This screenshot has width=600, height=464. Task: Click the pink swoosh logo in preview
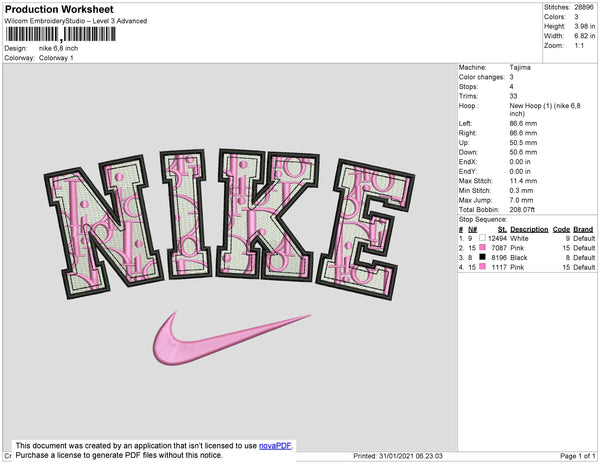[232, 339]
